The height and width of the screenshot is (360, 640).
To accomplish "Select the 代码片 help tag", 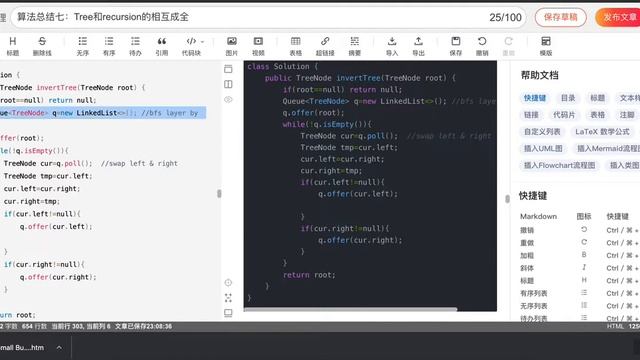I will click(x=564, y=115).
